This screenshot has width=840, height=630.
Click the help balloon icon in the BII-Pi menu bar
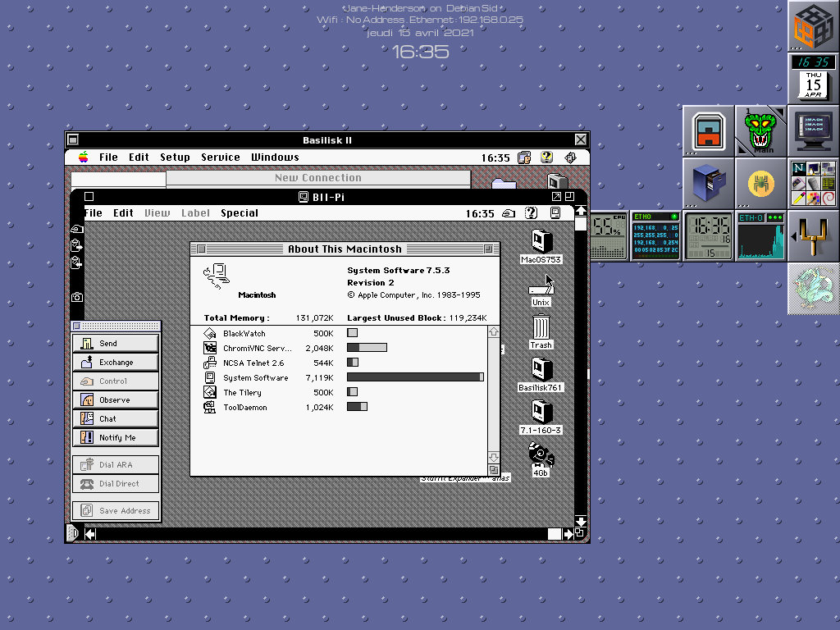531,213
